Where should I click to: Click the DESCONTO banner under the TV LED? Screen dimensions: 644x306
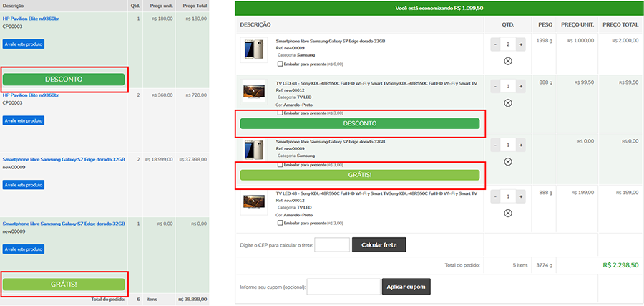click(360, 123)
